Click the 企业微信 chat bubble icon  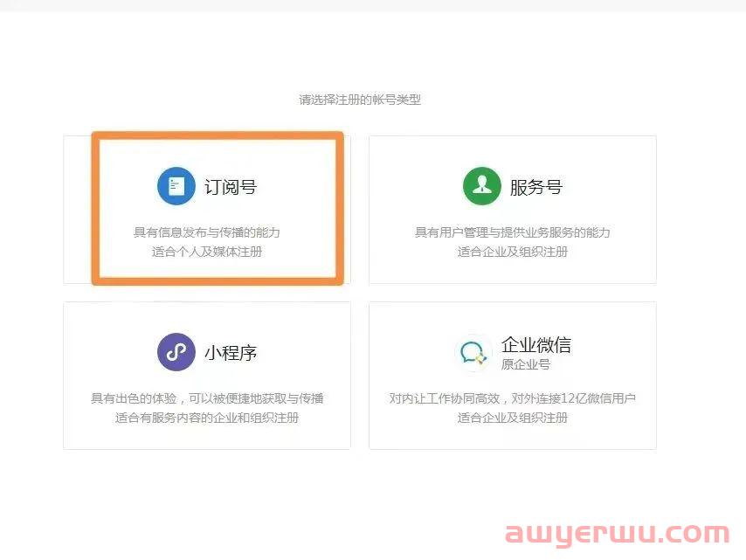point(473,353)
